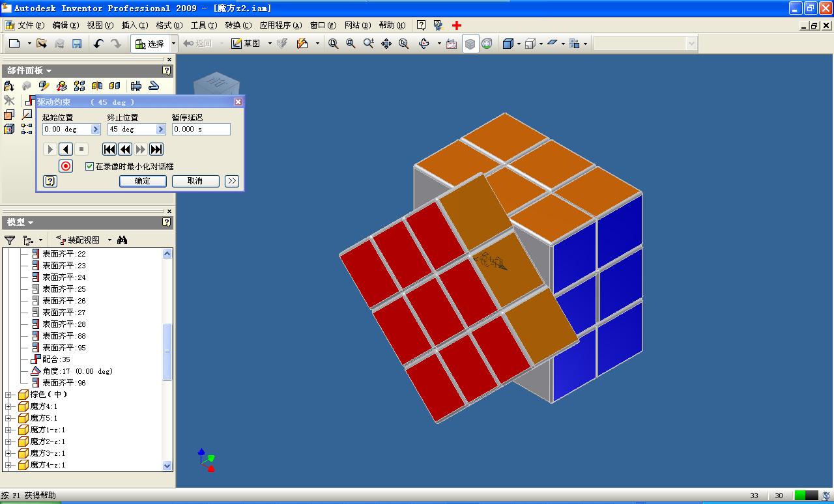
Task: Click the Copy Components icon
Action: 115,85
